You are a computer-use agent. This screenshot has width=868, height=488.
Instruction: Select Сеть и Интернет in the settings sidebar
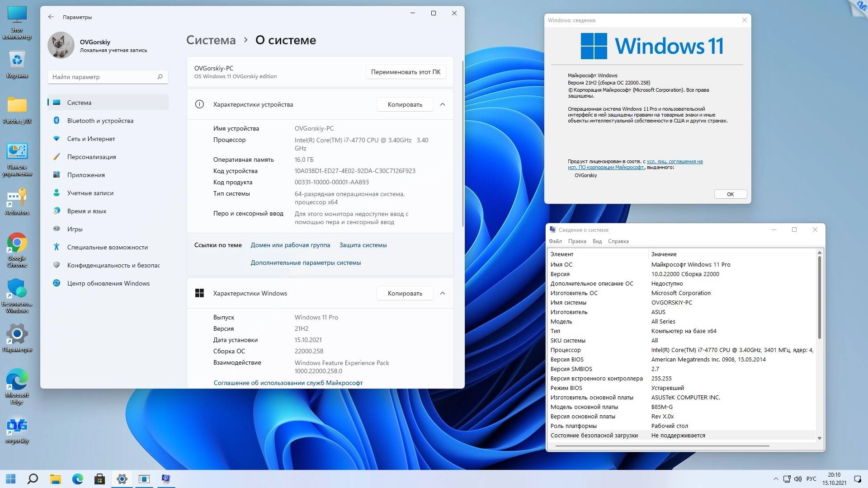coord(91,139)
